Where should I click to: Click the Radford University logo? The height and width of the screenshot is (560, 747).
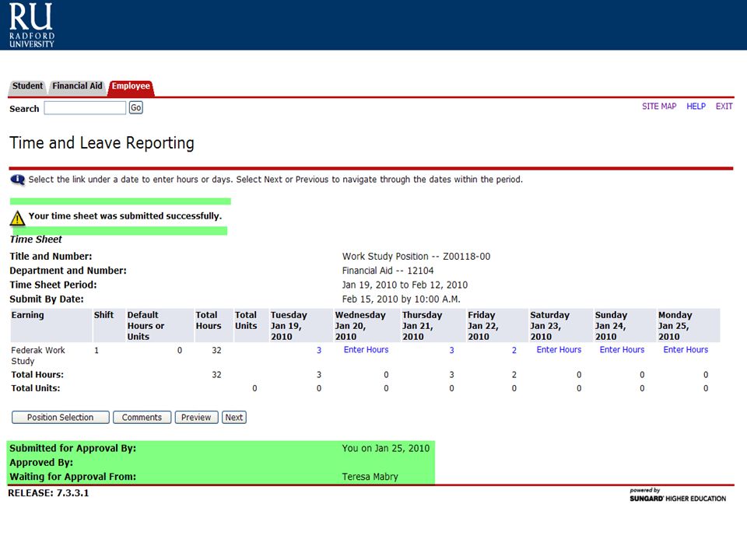pyautogui.click(x=31, y=25)
